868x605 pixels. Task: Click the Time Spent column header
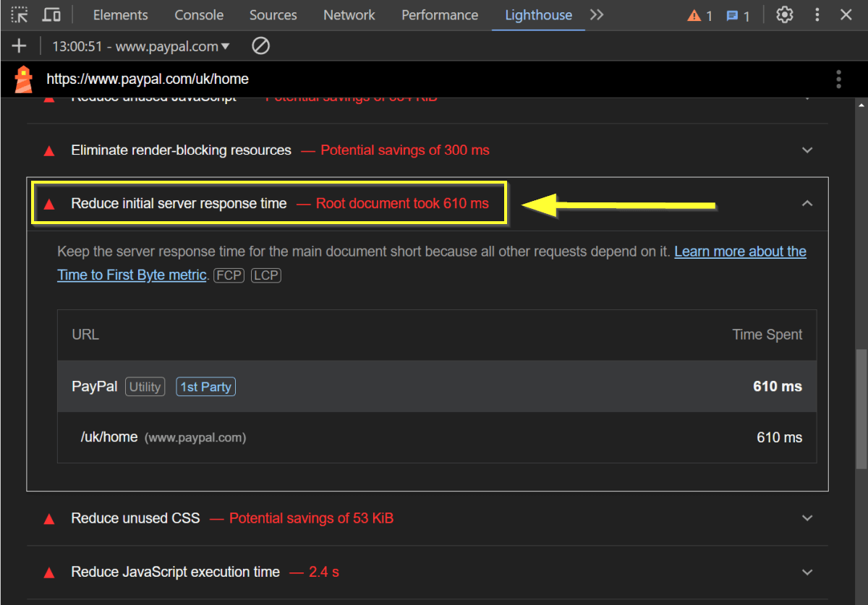click(767, 335)
